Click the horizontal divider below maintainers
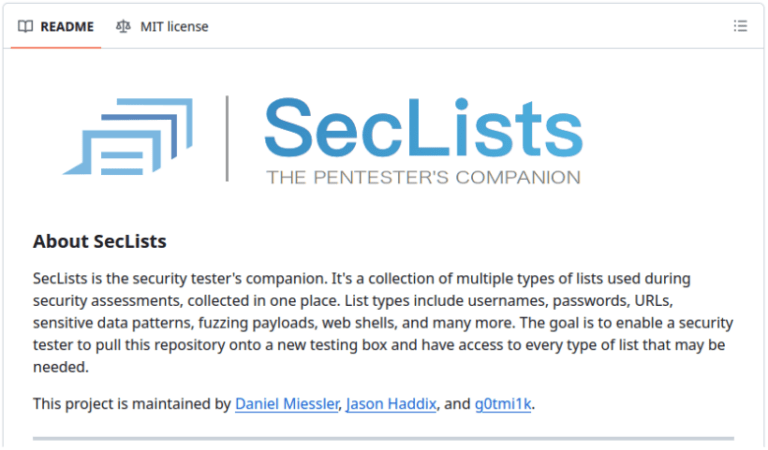This screenshot has height=450, width=768. pyautogui.click(x=383, y=438)
